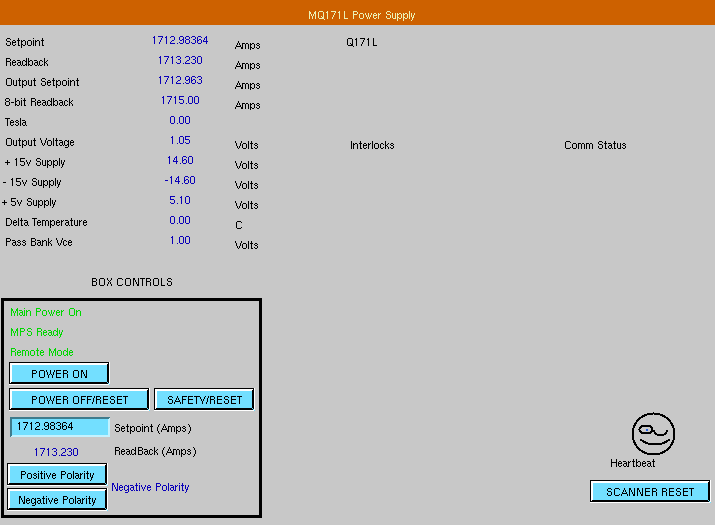715x525 pixels.
Task: Click the SCANNER RESET button
Action: pos(650,491)
